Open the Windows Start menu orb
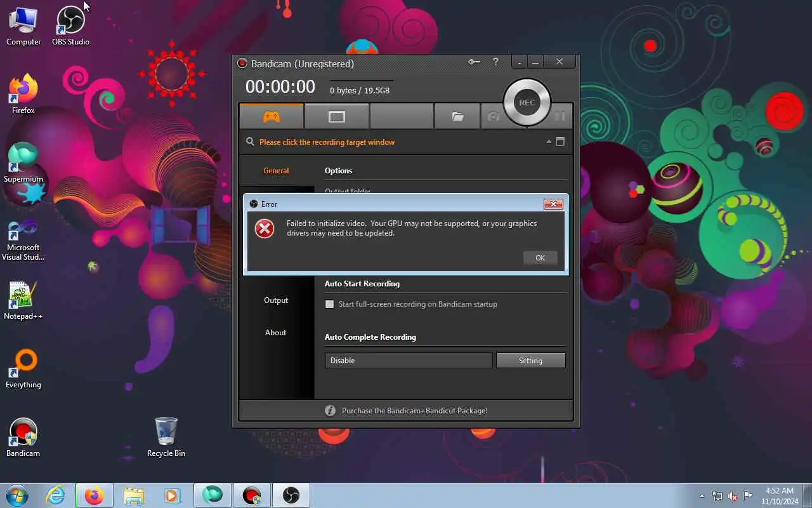The image size is (812, 508). [17, 495]
